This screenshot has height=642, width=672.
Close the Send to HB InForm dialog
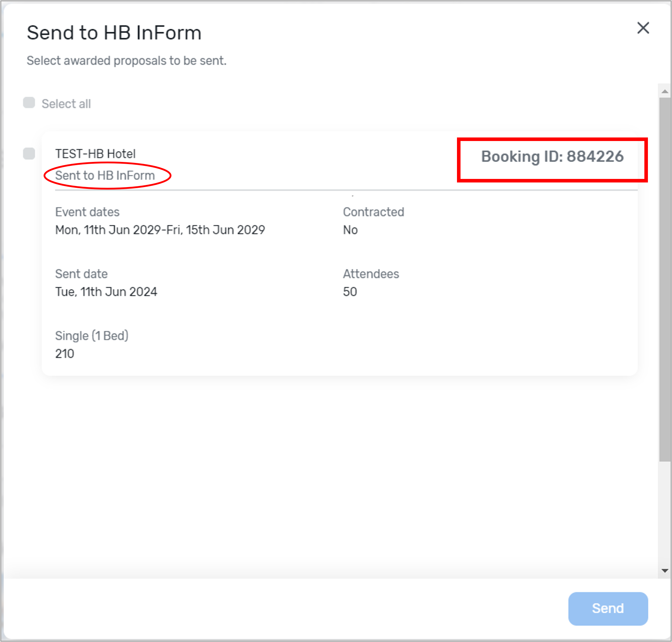pyautogui.click(x=643, y=29)
